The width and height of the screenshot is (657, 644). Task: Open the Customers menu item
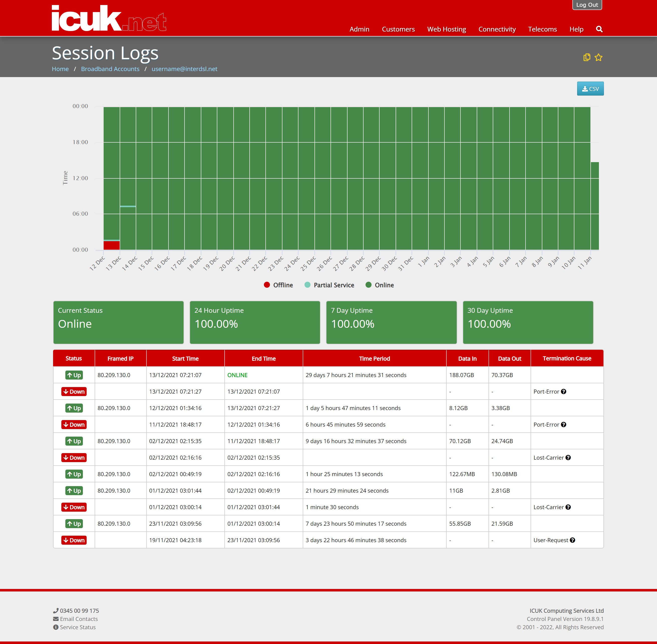click(x=398, y=29)
